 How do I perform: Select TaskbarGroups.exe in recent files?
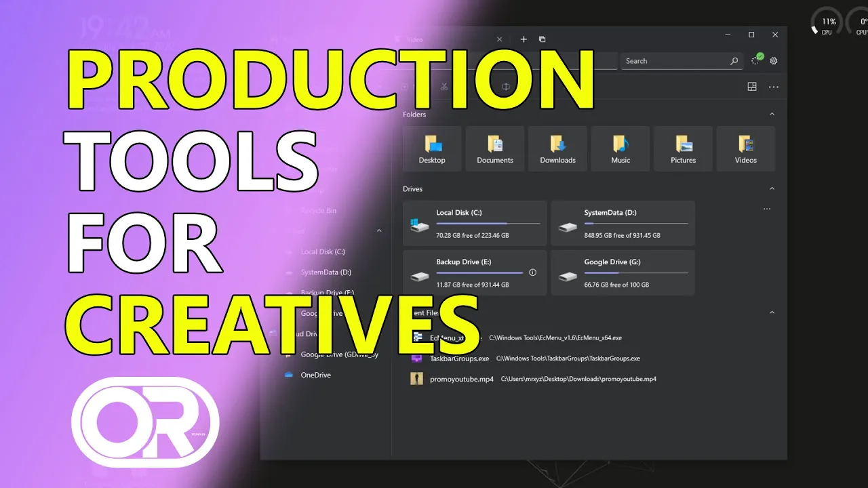[x=459, y=359]
